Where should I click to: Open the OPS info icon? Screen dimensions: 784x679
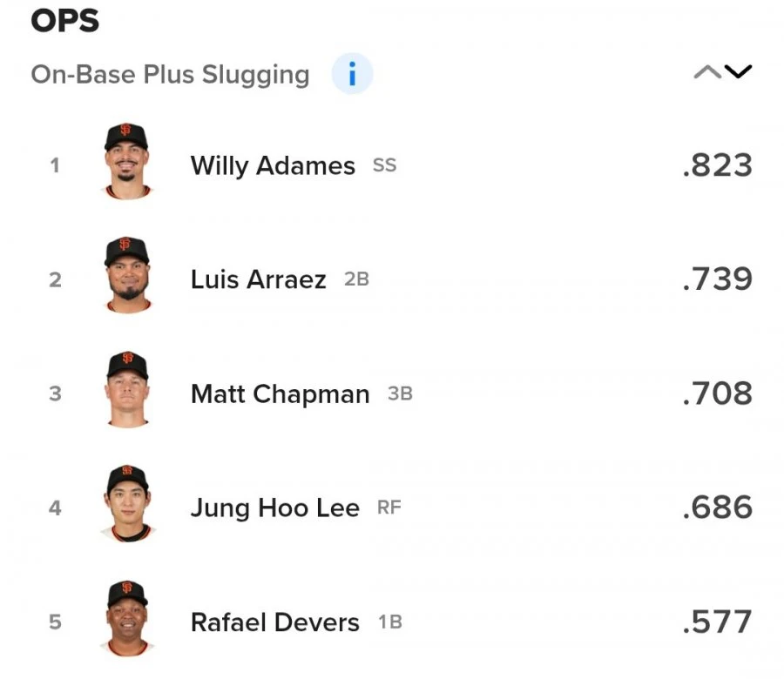pos(352,74)
